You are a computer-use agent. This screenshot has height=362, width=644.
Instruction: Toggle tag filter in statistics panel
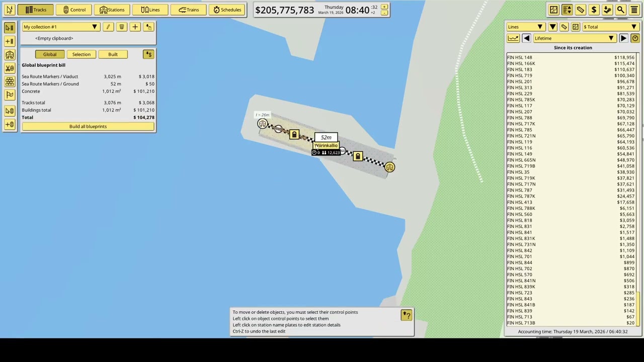tap(564, 27)
